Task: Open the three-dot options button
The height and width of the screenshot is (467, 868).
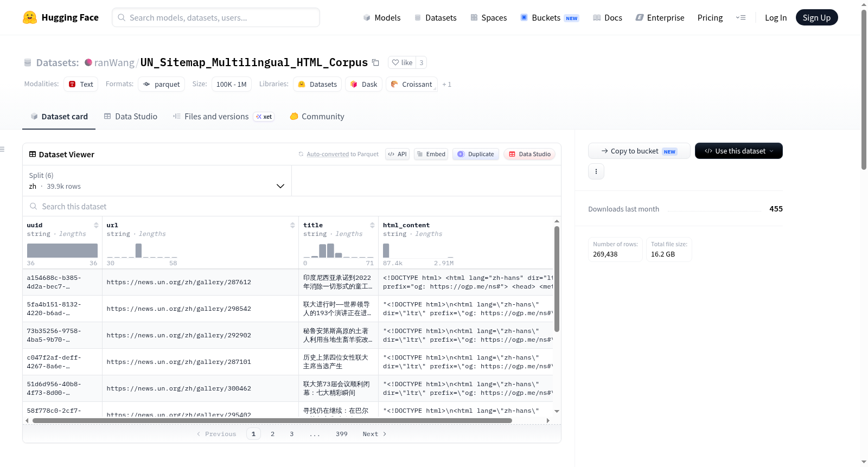Action: [x=596, y=171]
